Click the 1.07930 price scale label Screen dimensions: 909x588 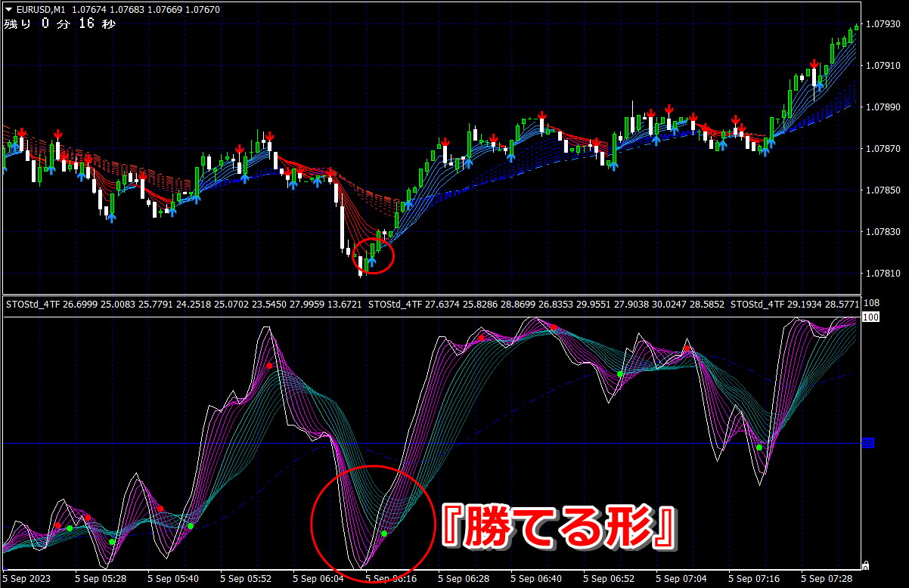click(x=883, y=25)
